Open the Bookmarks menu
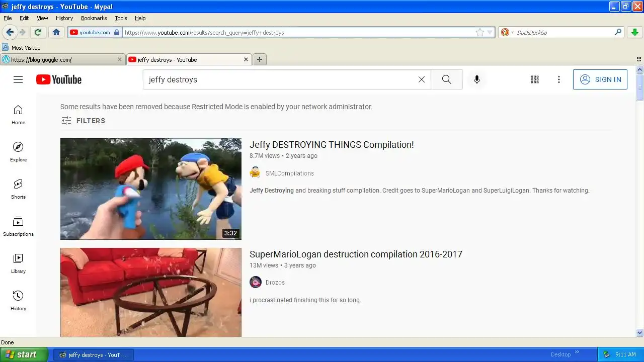The height and width of the screenshot is (362, 644). [94, 18]
